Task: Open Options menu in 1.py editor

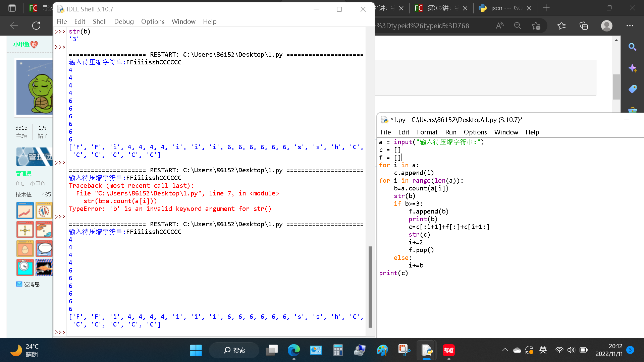Action: (475, 132)
